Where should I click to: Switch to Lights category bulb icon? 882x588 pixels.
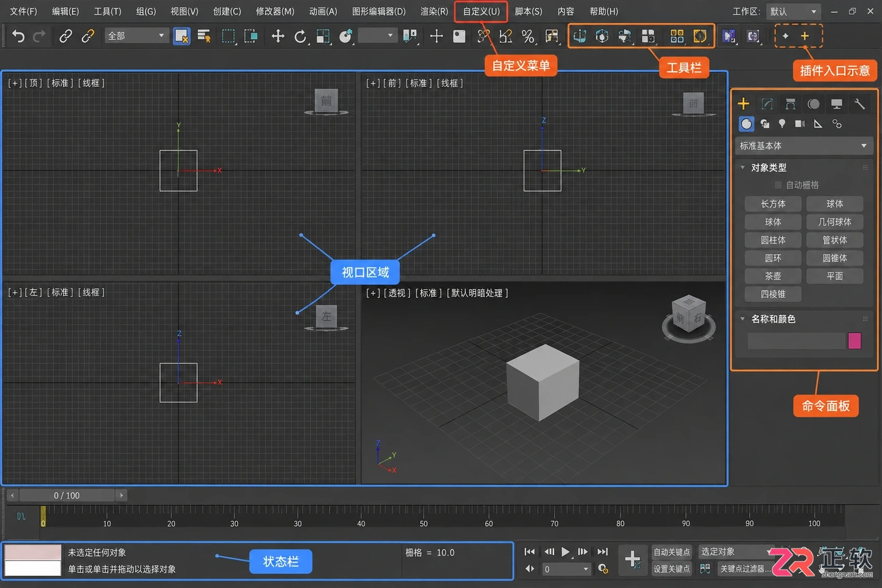(x=782, y=124)
